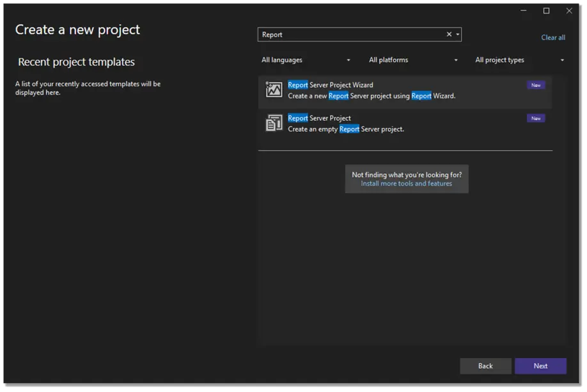Open the All platforms filter dropdown
This screenshot has width=587, height=392.
413,60
